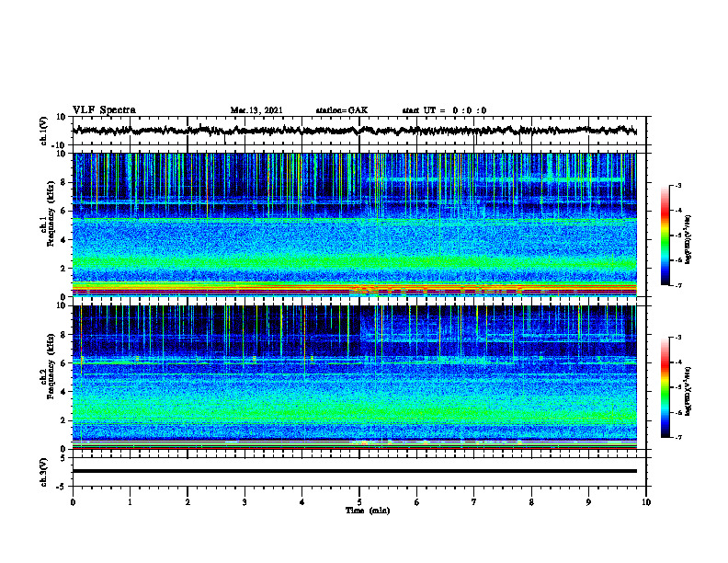728x563 pixels.
Task: Click time-axis tick label '7'
Action: coord(474,502)
